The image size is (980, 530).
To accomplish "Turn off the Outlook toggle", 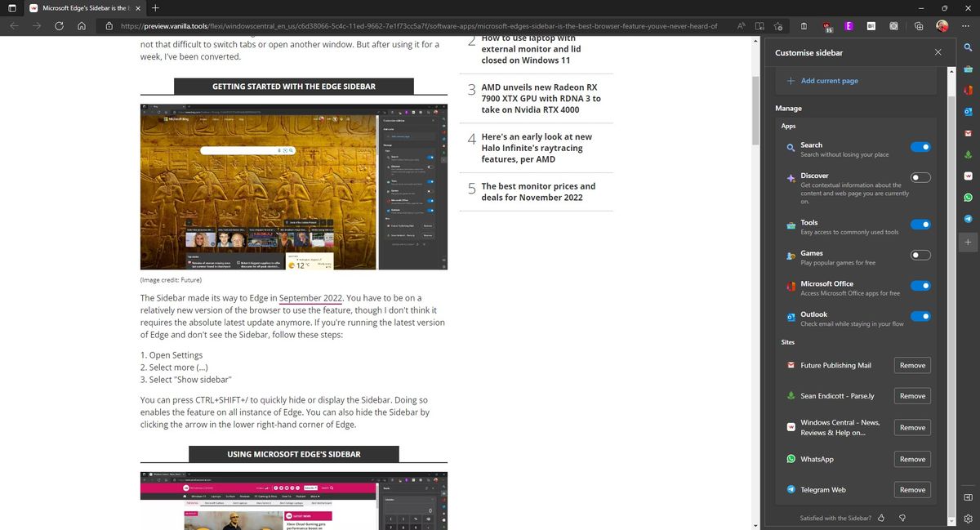I will click(922, 317).
